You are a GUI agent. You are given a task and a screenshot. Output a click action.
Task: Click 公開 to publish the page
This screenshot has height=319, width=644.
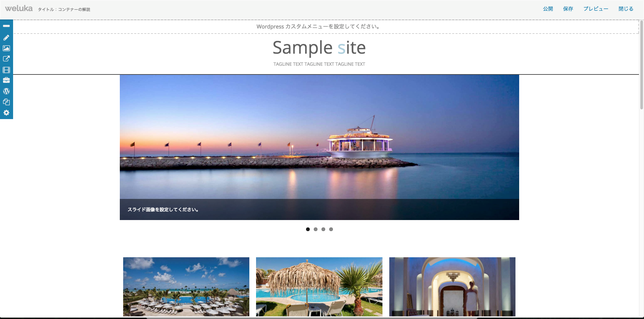(548, 9)
